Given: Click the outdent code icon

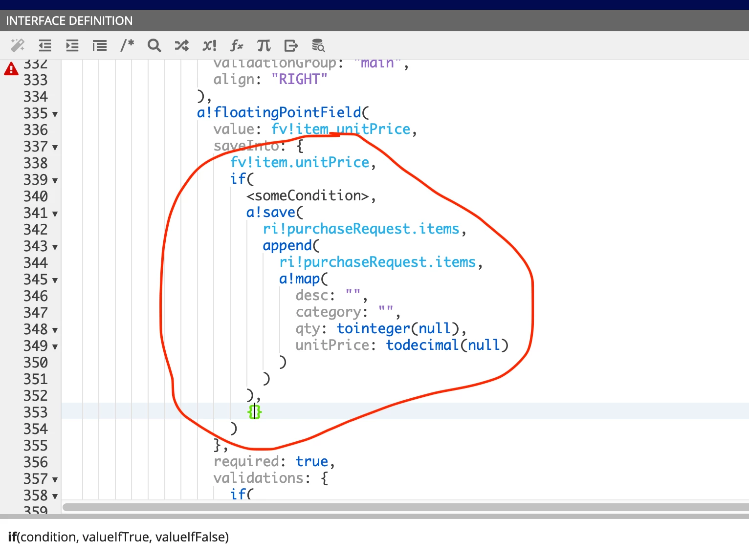Looking at the screenshot, I should 45,45.
